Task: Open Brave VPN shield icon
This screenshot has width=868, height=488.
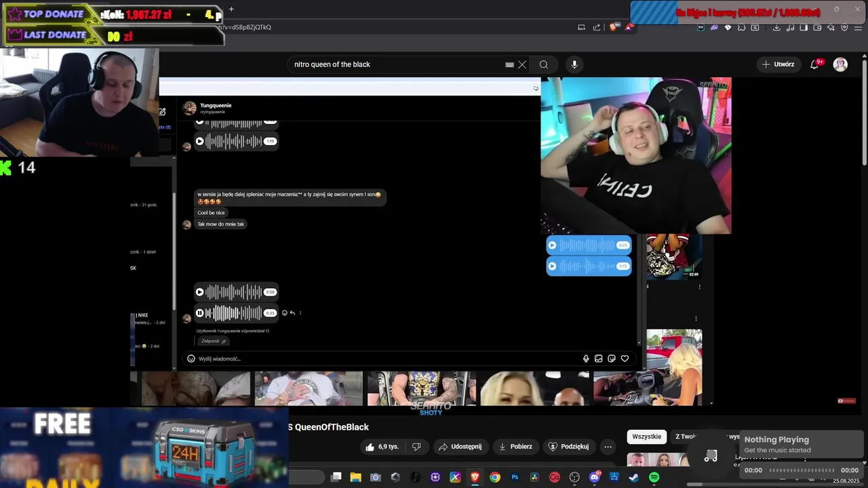Action: click(844, 27)
